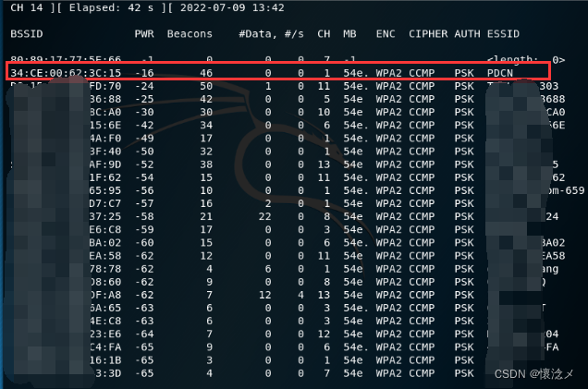This screenshot has height=389, width=588.
Task: Click the PDCN network name
Action: click(x=499, y=70)
